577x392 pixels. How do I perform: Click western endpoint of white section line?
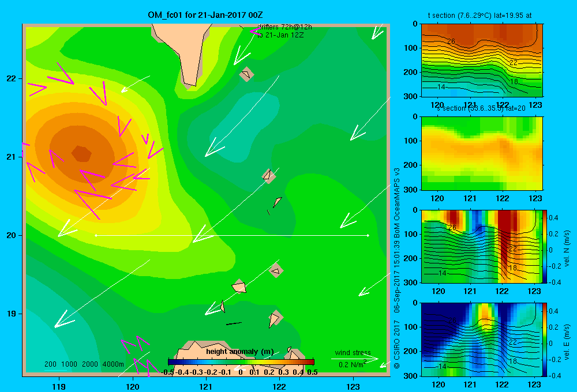click(x=96, y=235)
